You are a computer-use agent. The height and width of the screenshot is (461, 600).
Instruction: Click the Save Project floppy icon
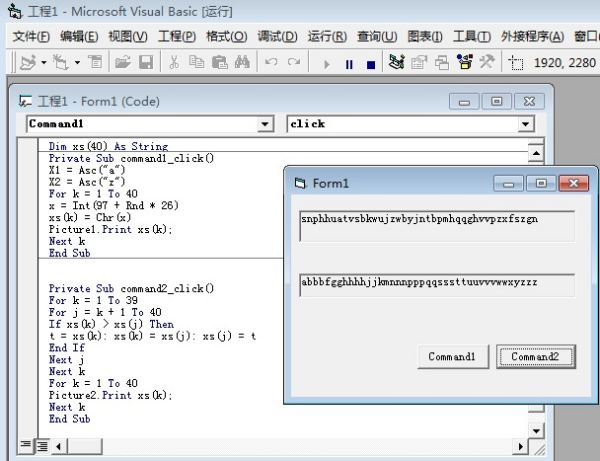(146, 62)
